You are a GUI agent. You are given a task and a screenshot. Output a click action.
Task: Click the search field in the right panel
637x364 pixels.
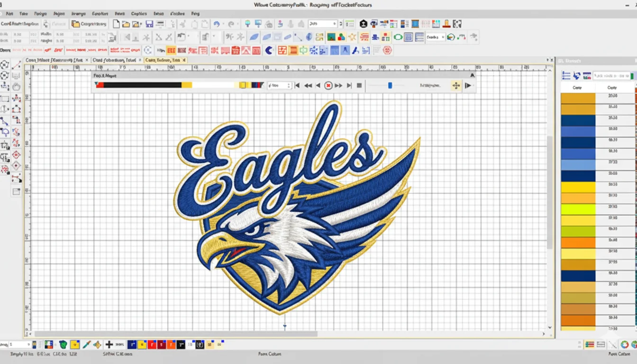point(611,76)
